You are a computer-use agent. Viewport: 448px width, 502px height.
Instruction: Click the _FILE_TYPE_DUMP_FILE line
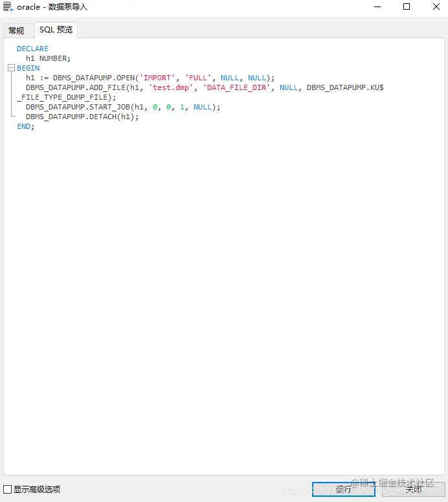coord(67,97)
